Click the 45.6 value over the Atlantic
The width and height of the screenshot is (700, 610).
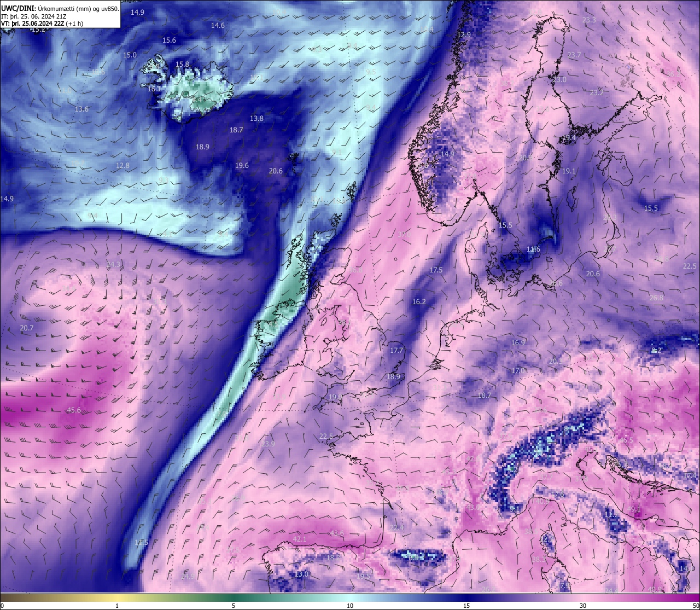(x=74, y=410)
